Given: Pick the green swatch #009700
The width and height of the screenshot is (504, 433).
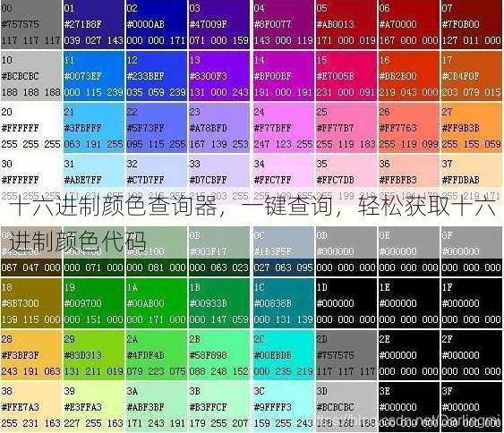Looking at the screenshot, I should 93,303.
